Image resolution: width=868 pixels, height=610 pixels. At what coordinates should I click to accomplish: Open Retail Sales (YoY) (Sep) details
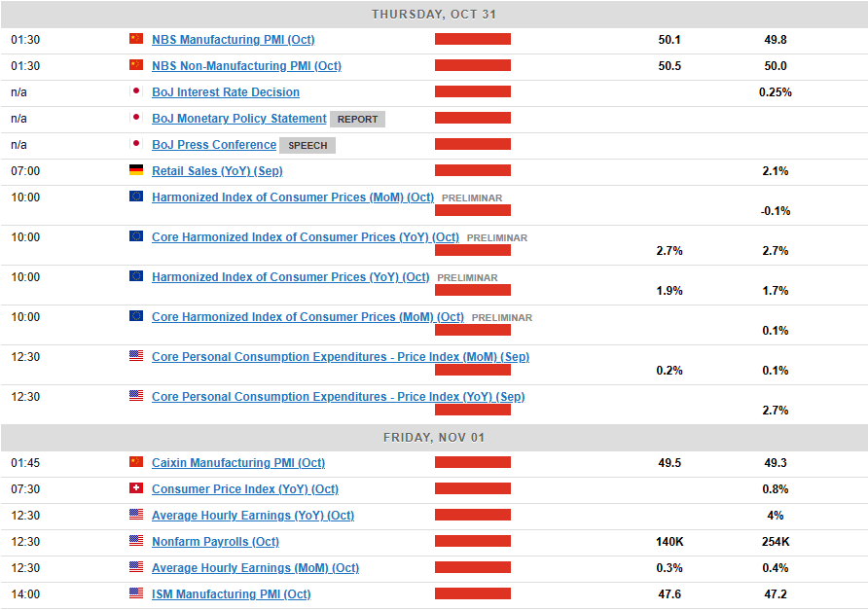point(217,171)
